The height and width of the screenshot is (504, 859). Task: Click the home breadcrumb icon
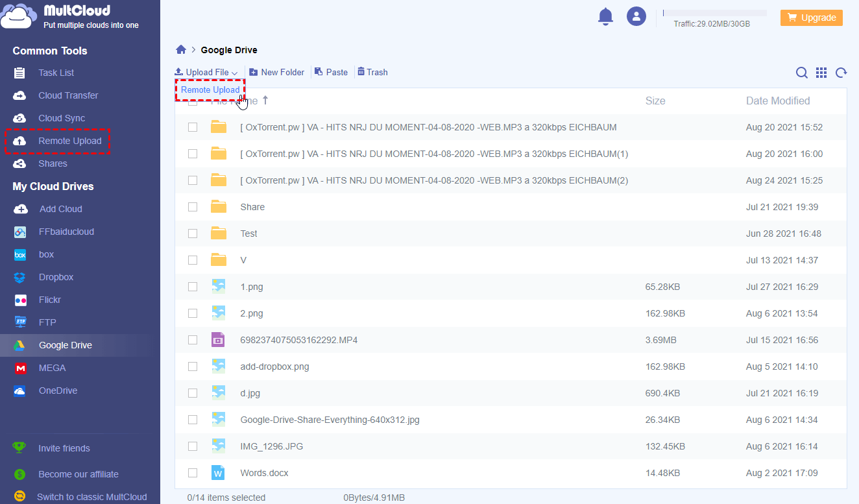pos(181,50)
